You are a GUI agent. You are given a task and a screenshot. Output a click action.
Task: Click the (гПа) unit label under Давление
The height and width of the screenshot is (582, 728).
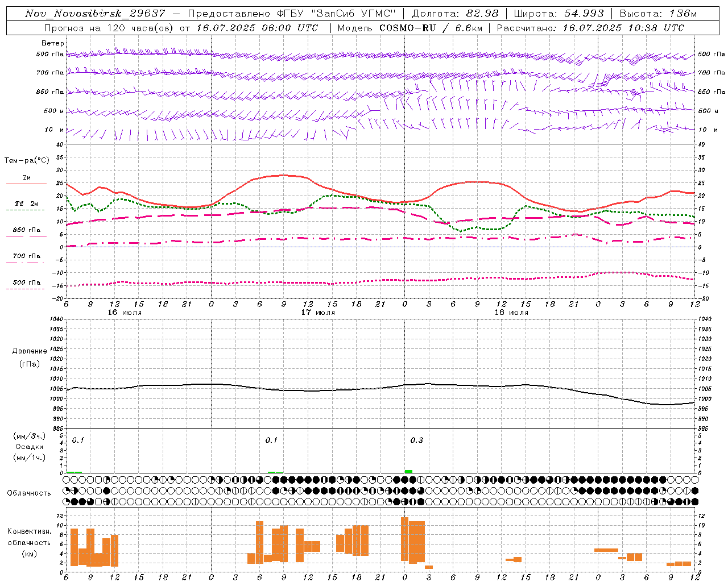coord(29,364)
